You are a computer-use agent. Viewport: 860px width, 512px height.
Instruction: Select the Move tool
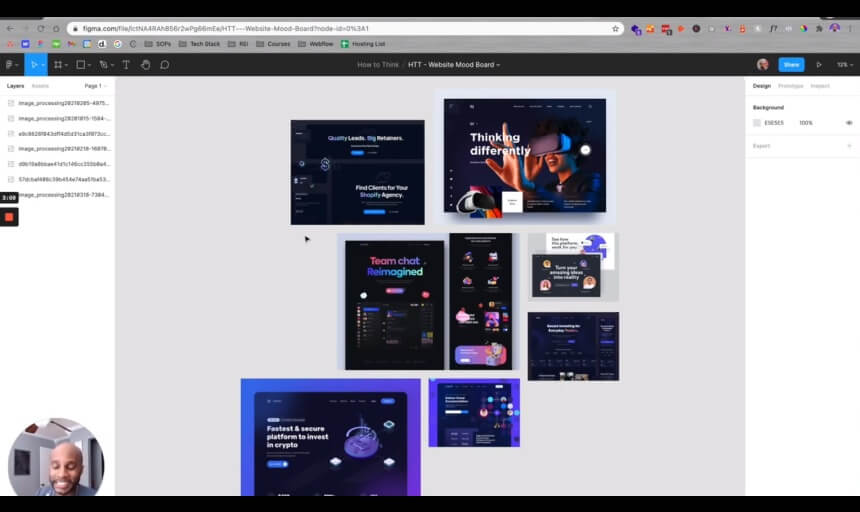[33, 65]
